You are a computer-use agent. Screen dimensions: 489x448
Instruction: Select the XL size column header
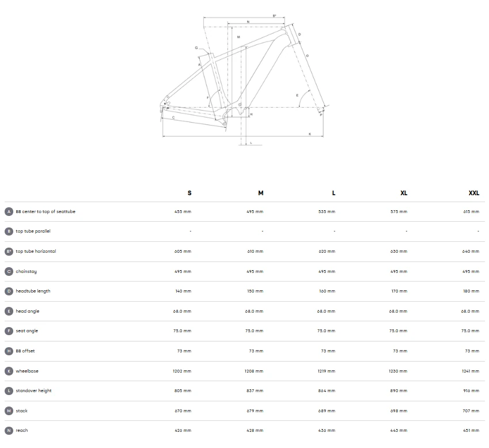[404, 193]
